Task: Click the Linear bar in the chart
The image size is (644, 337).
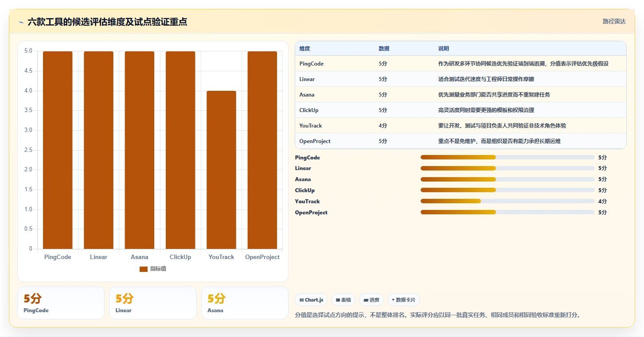Action: pos(98,150)
